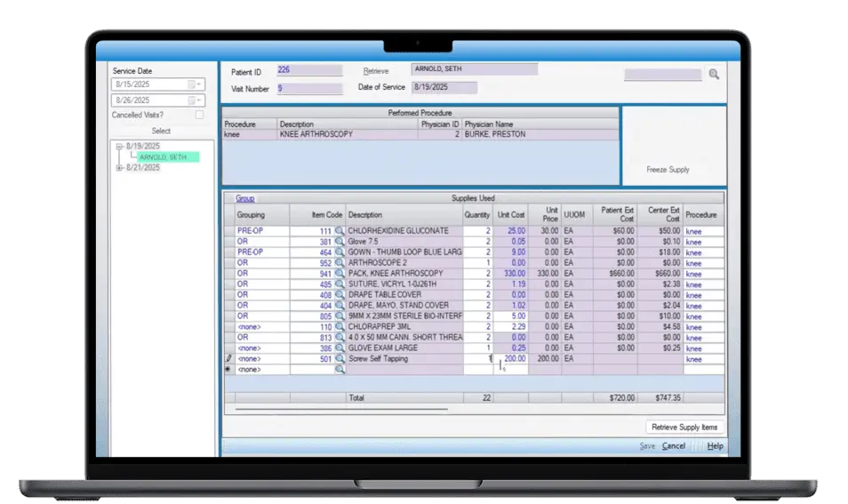Open item lookup for code 952
The height and width of the screenshot is (504, 848).
pyautogui.click(x=339, y=263)
